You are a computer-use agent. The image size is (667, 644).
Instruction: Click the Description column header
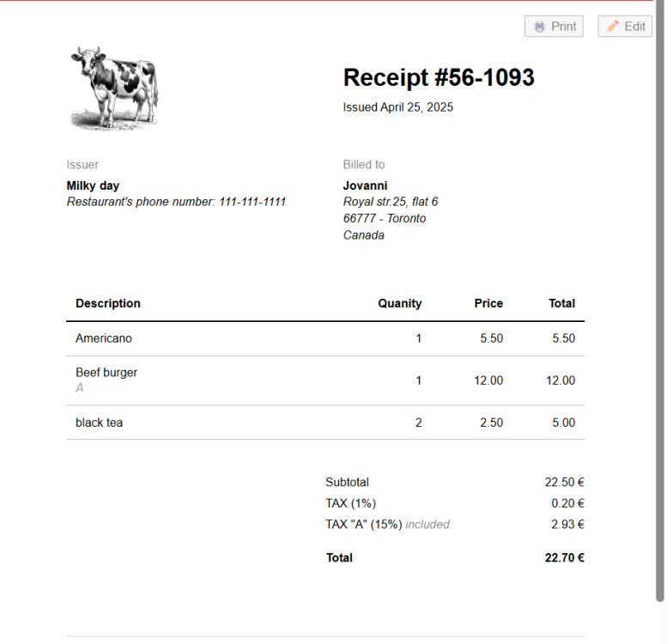tap(108, 303)
